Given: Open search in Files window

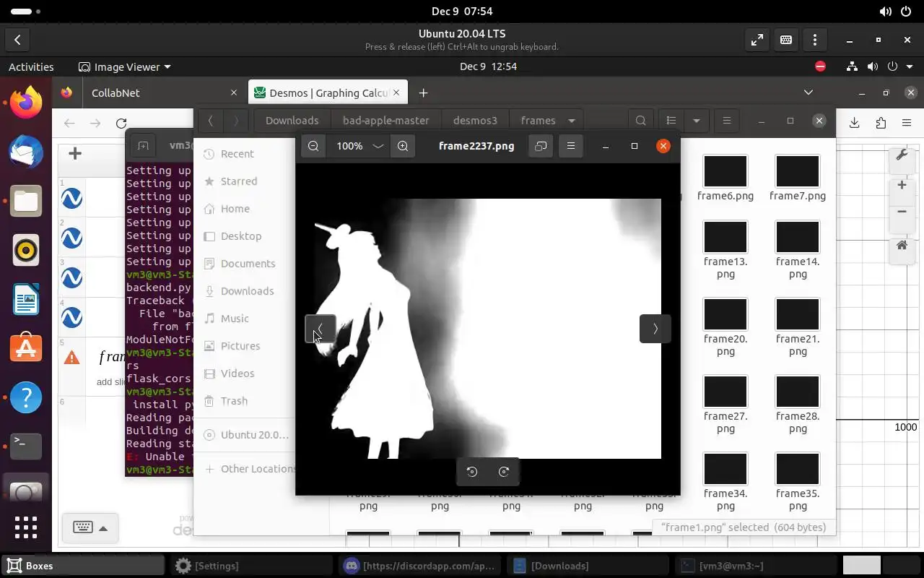Looking at the screenshot, I should [640, 121].
